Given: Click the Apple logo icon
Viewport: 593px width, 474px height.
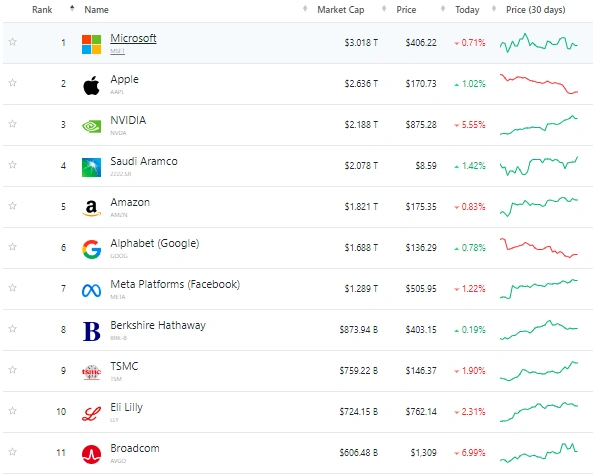Looking at the screenshot, I should [92, 85].
